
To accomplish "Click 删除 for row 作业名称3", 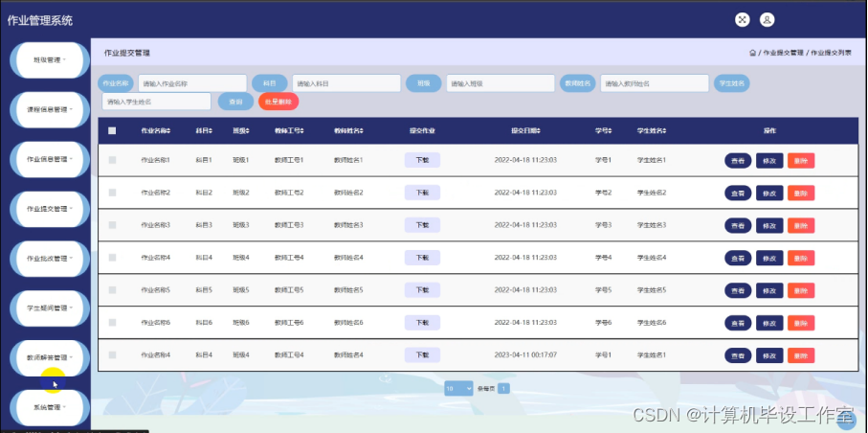I will (801, 226).
